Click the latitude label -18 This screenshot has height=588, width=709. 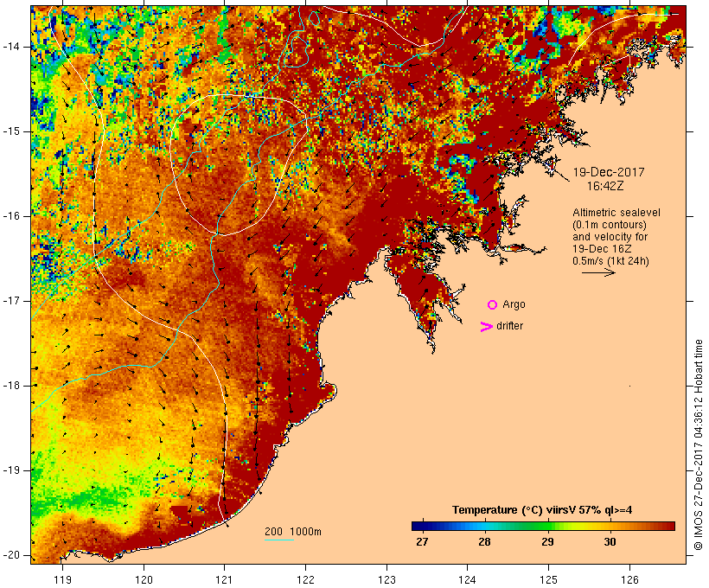[11, 386]
